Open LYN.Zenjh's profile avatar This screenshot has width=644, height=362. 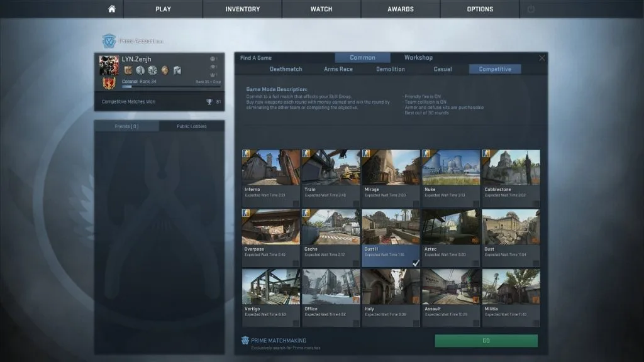coord(109,65)
